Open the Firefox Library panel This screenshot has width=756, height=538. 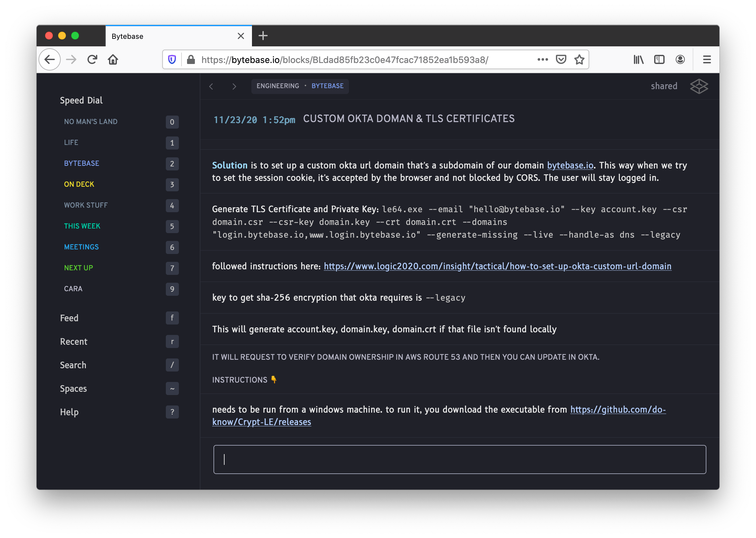click(638, 60)
